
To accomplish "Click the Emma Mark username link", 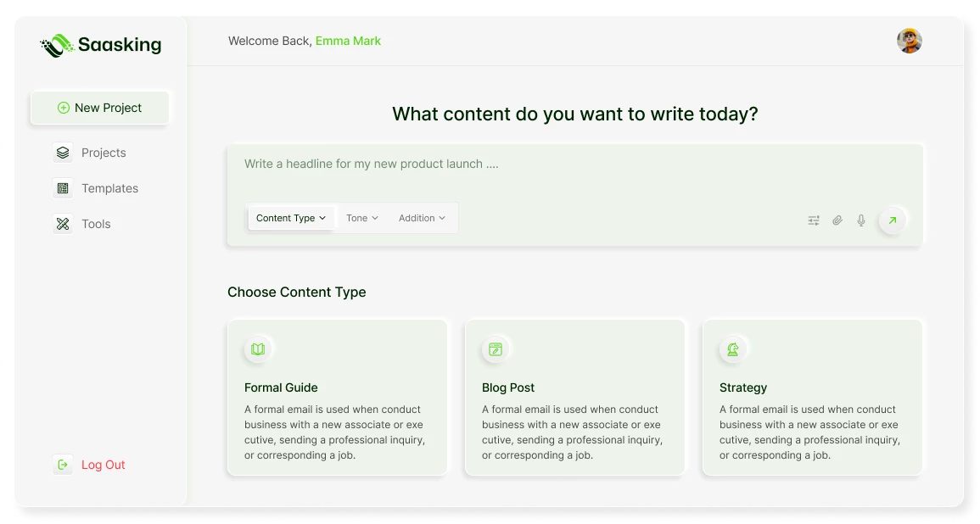I will tap(348, 41).
